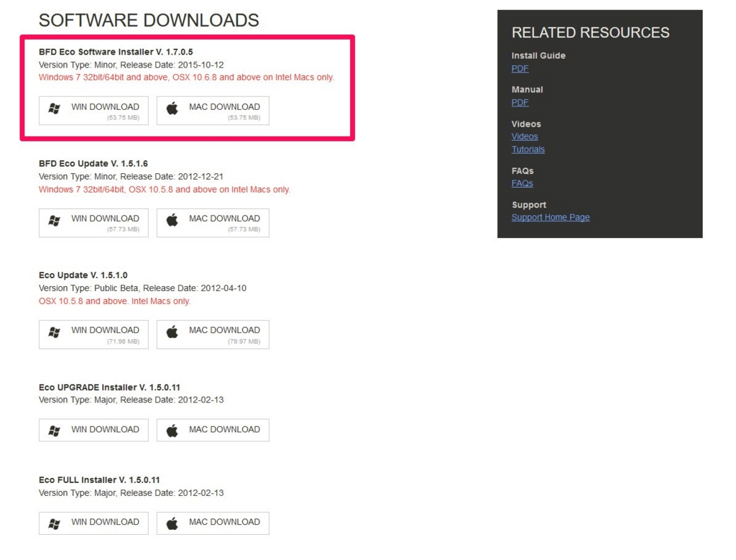Click the RELATED RESOURCES heading
Screen dimensions: 736x560
click(x=591, y=33)
